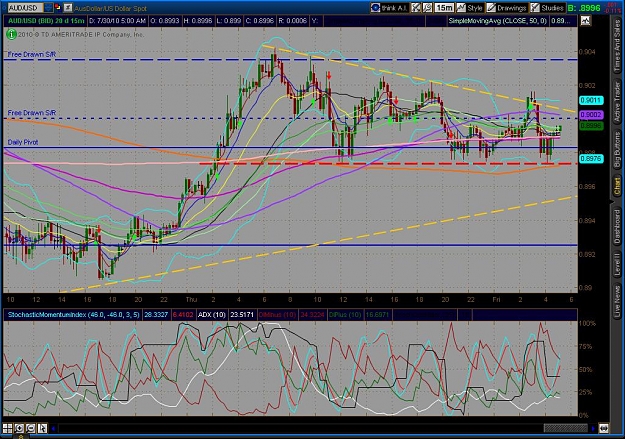This screenshot has height=439, width=625.
Task: Select the pointer cursor tool icon
Action: pyautogui.click(x=42, y=428)
